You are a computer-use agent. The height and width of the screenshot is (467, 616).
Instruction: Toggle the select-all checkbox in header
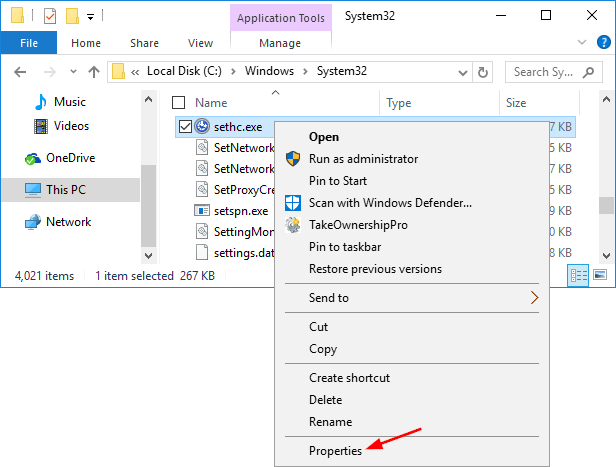(x=179, y=102)
